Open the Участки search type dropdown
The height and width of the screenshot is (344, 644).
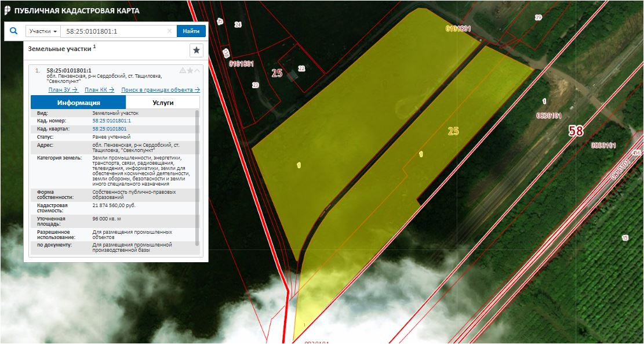point(43,31)
